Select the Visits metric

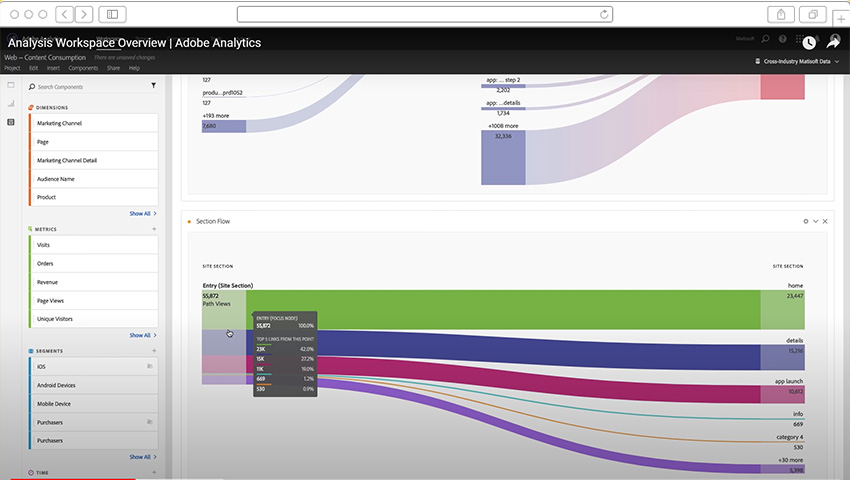pos(93,245)
